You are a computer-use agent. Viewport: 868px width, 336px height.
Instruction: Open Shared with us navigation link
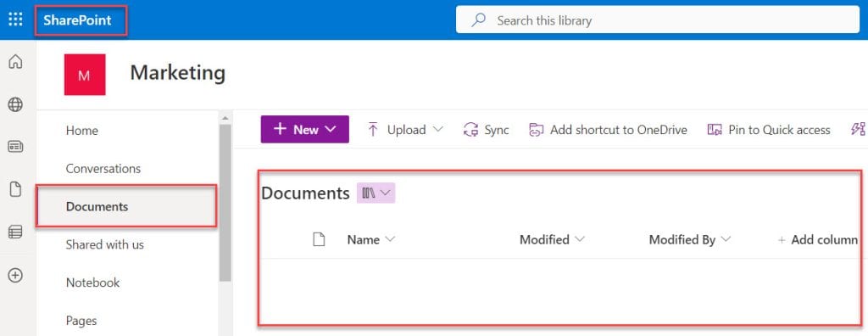(x=104, y=244)
